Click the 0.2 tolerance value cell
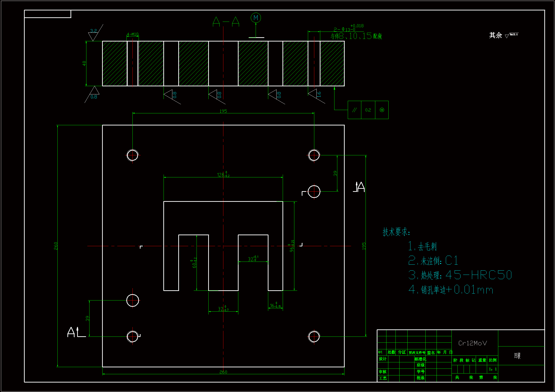The height and width of the screenshot is (392, 555). [x=368, y=110]
